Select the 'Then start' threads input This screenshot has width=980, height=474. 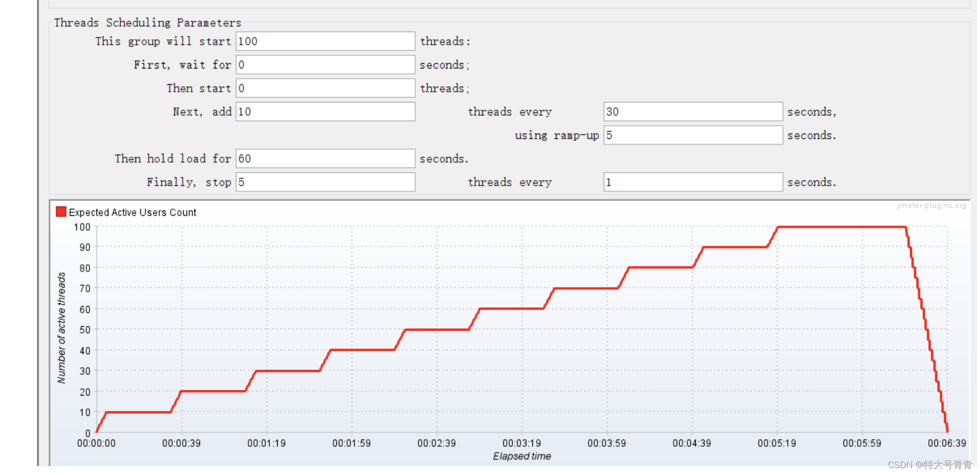click(326, 88)
